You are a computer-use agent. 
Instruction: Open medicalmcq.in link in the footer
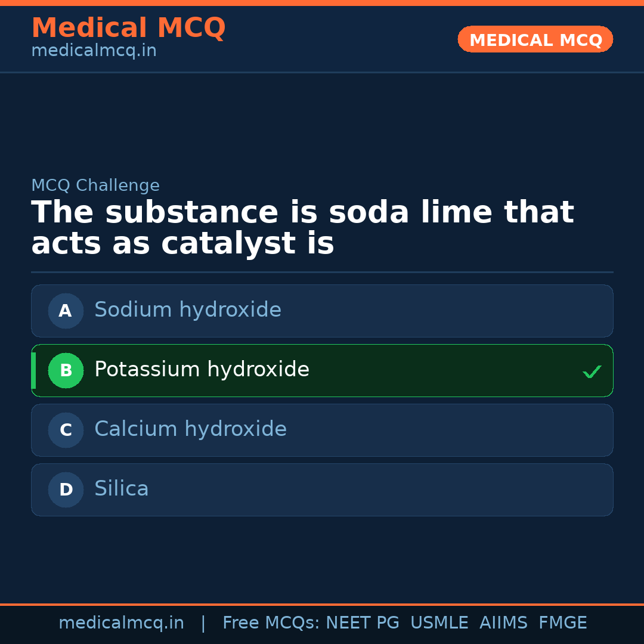tap(121, 623)
